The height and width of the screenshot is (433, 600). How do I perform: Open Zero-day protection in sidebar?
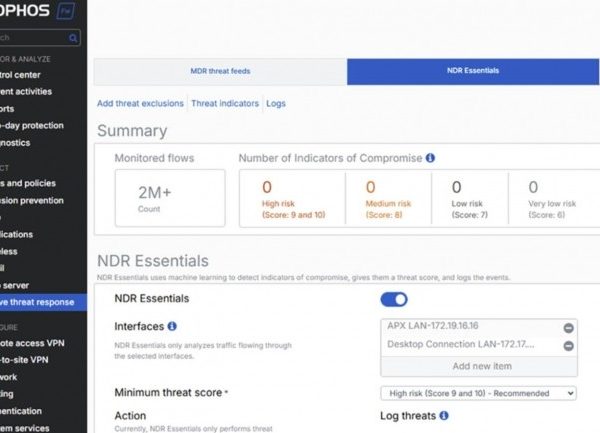[32, 126]
